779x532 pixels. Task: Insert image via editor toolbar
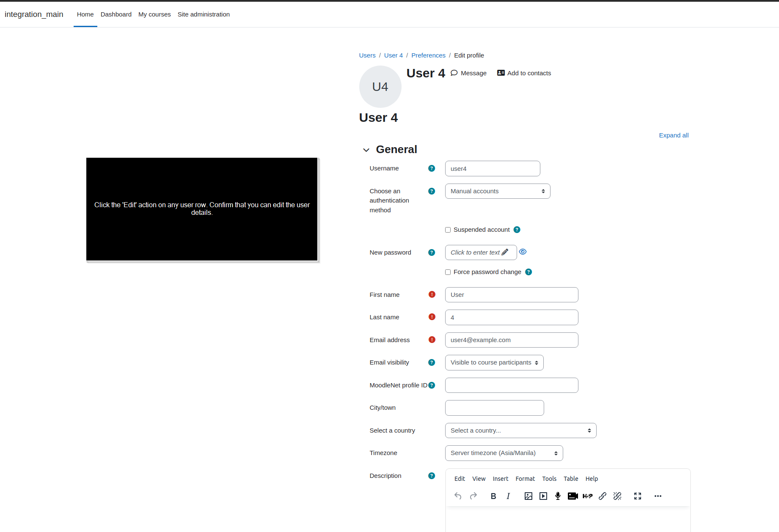click(529, 496)
